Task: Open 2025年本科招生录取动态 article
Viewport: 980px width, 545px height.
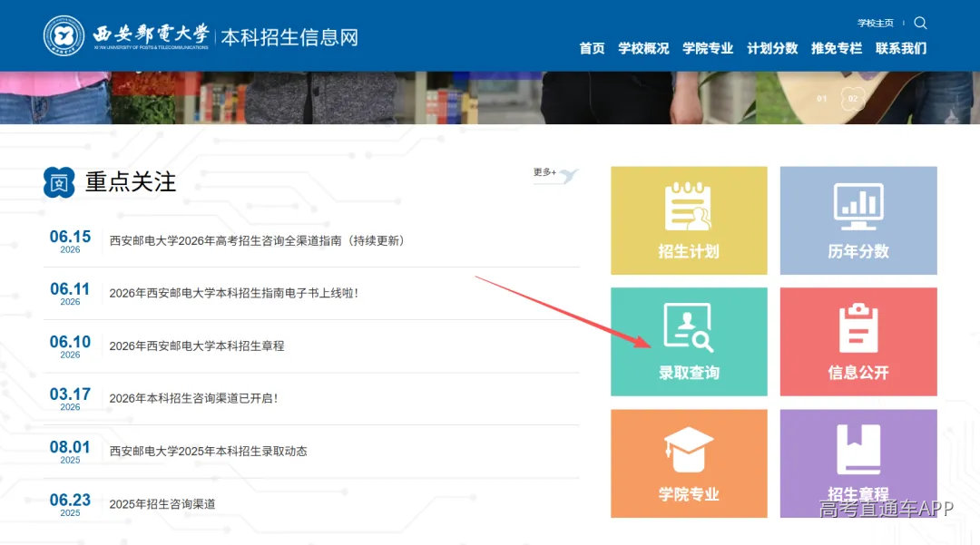Action: point(208,452)
